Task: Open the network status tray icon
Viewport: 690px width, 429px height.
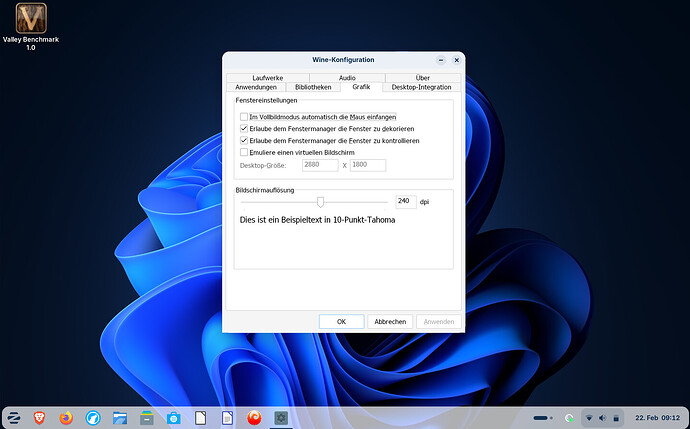Action: (x=588, y=417)
